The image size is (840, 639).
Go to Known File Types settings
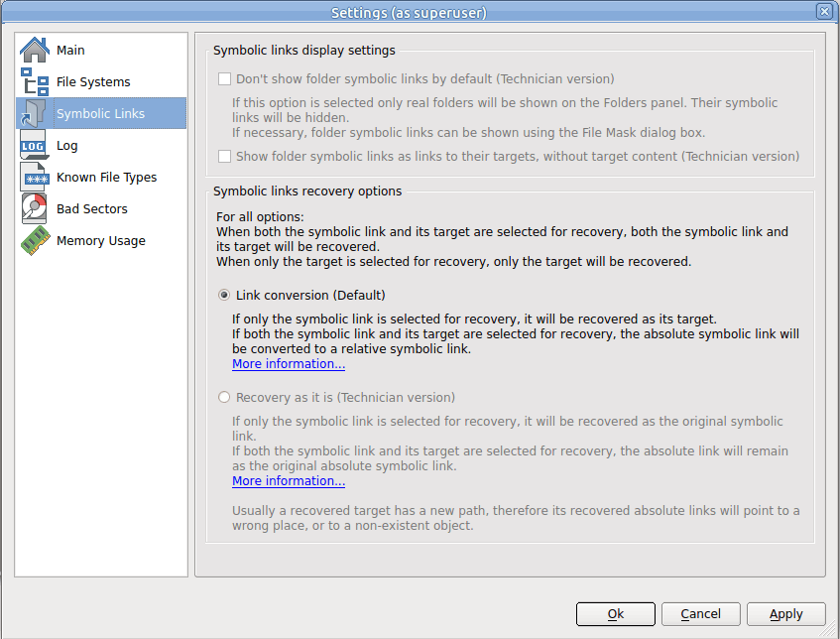click(x=106, y=178)
